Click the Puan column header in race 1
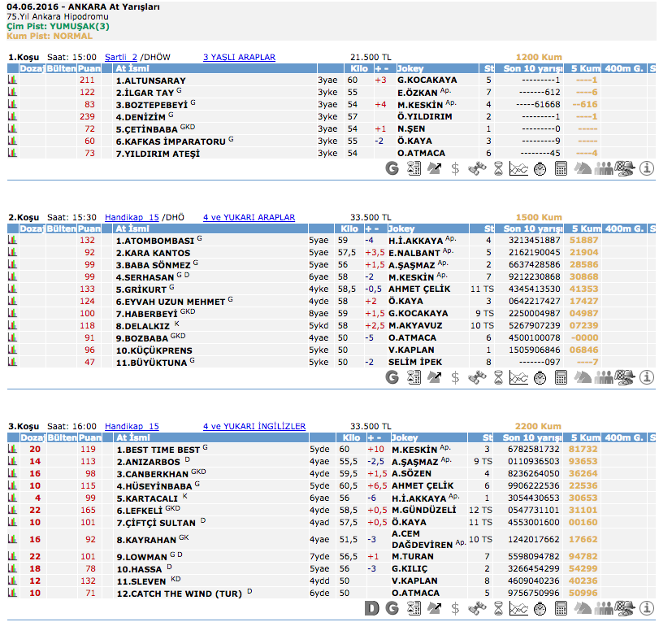The height and width of the screenshot is (622, 672). [90, 69]
